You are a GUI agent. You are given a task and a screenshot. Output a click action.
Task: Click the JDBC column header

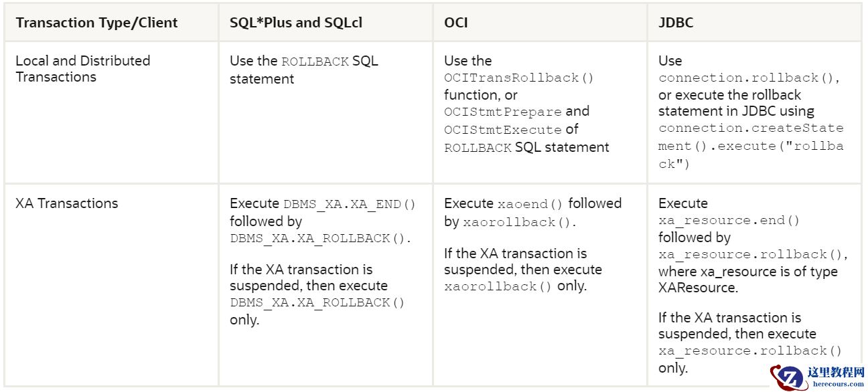coord(676,23)
